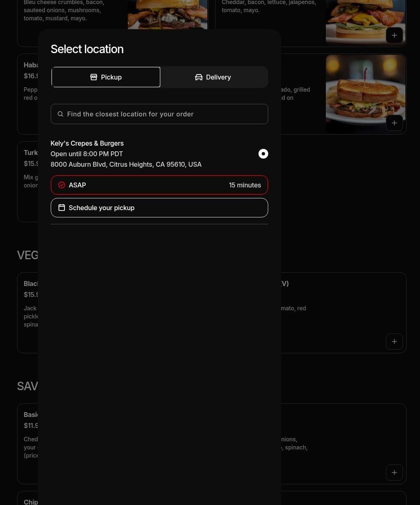Image resolution: width=420 pixels, height=505 pixels.
Task: Add the grilled sandwich item with plus button
Action: pyautogui.click(x=394, y=123)
